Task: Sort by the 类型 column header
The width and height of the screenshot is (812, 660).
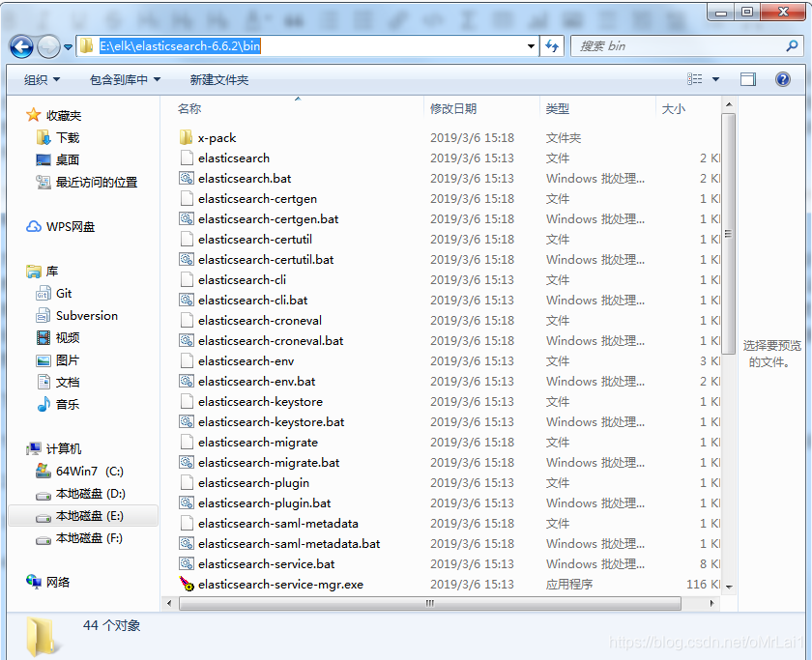Action: click(x=557, y=108)
